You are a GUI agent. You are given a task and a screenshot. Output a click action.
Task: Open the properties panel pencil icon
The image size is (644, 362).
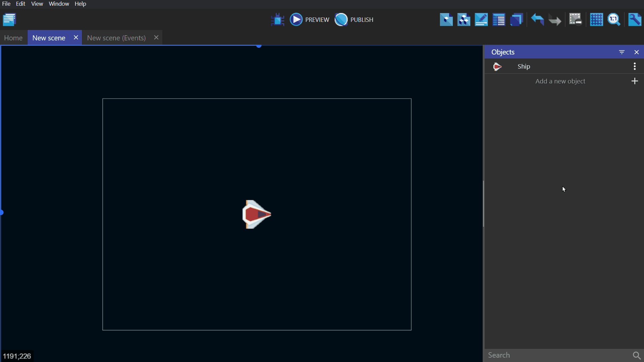pyautogui.click(x=481, y=20)
